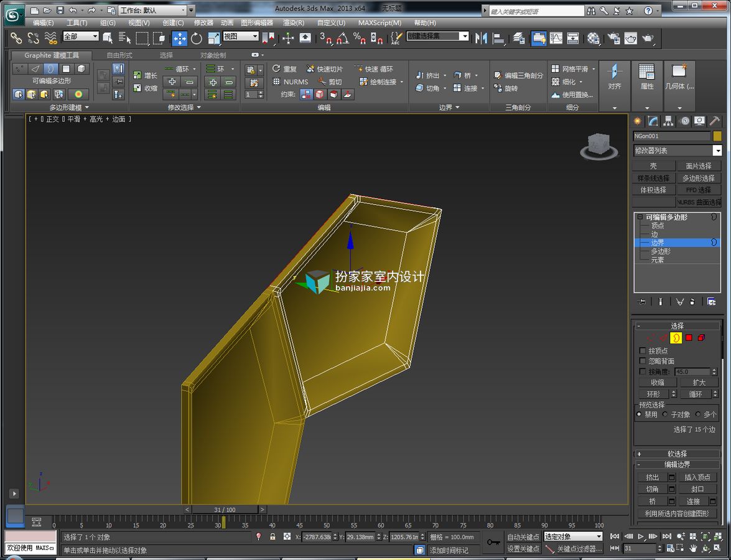Open the Modify command panel tab
The width and height of the screenshot is (731, 560).
[653, 121]
